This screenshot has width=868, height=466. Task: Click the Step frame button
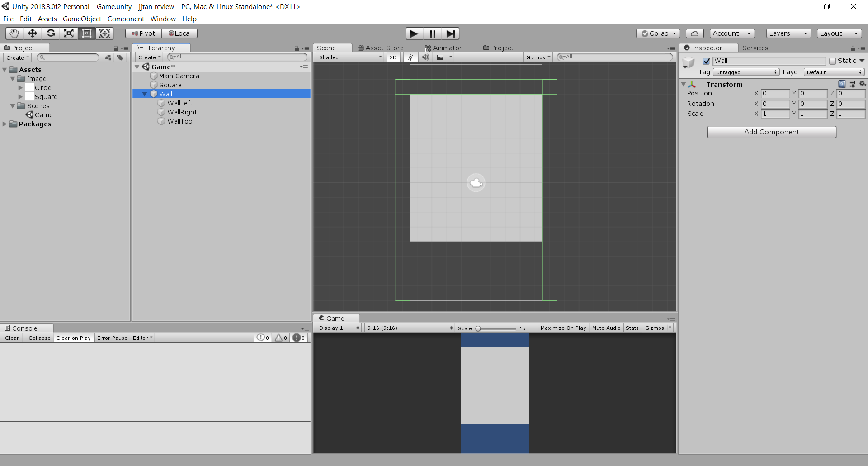pyautogui.click(x=450, y=33)
